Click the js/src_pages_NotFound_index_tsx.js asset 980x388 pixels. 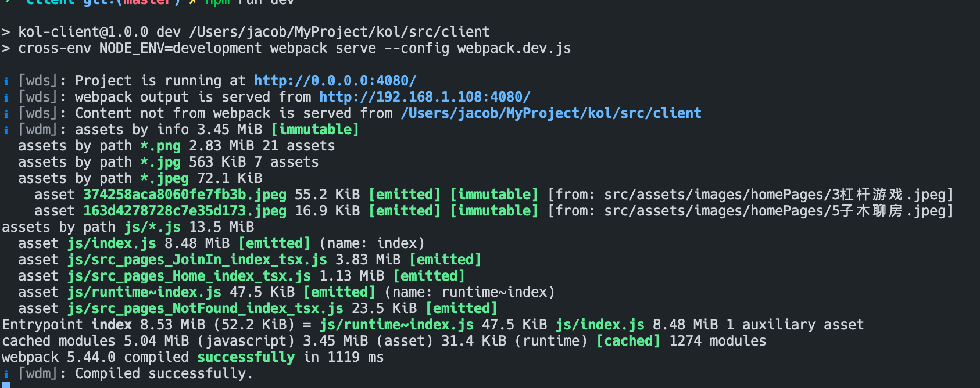[x=205, y=308]
